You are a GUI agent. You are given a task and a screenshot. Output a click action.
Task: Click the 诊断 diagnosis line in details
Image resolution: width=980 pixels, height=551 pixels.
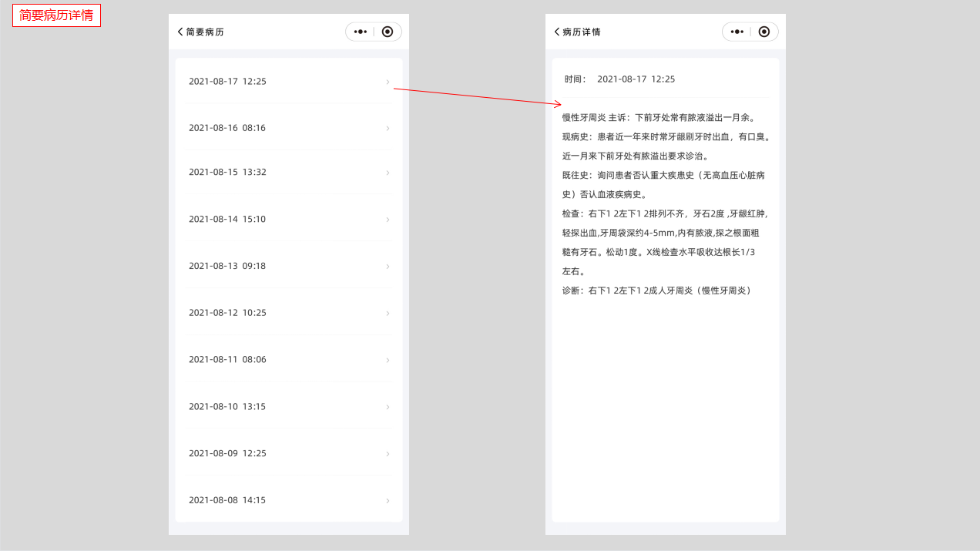(656, 291)
